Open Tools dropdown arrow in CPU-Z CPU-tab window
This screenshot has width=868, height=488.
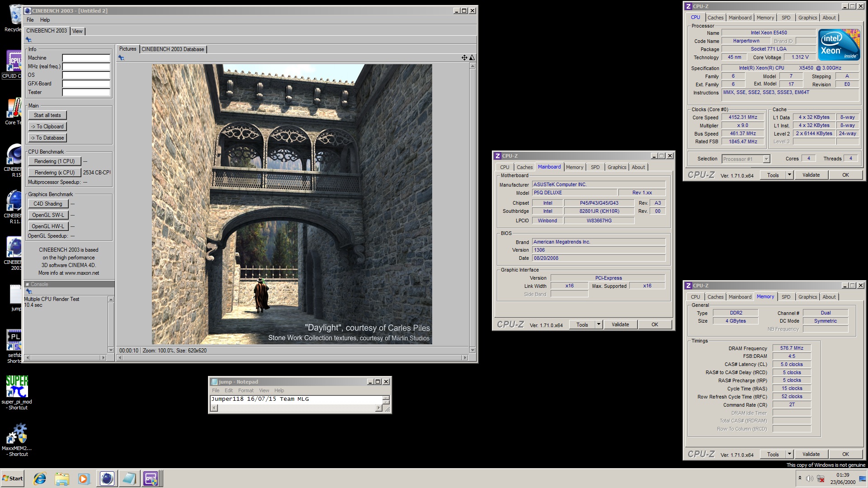point(789,175)
